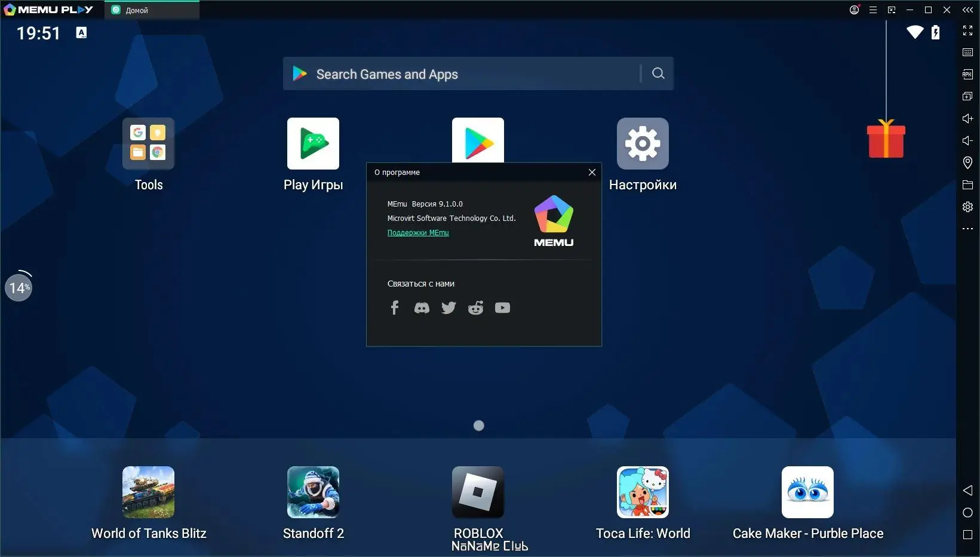
Task: Click the magnifier search button
Action: point(658,73)
